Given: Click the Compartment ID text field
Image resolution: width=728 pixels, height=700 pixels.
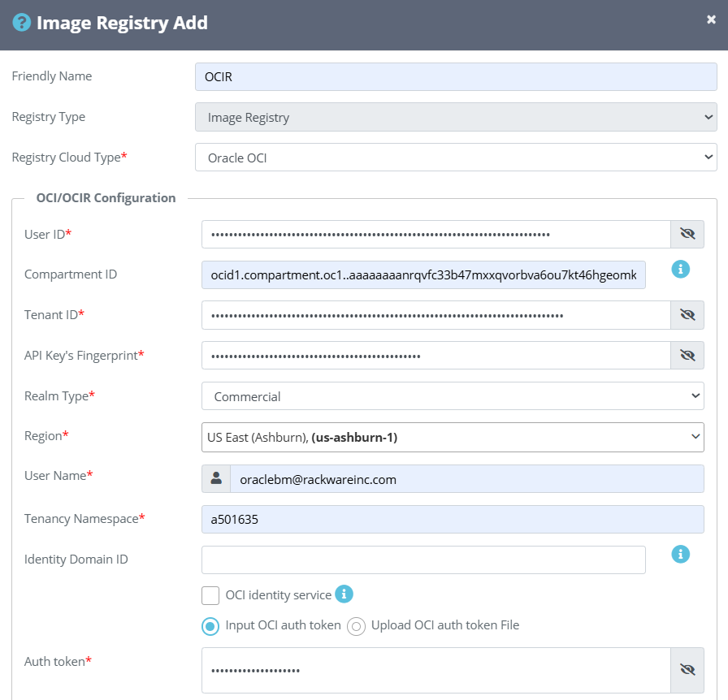Looking at the screenshot, I should [423, 274].
